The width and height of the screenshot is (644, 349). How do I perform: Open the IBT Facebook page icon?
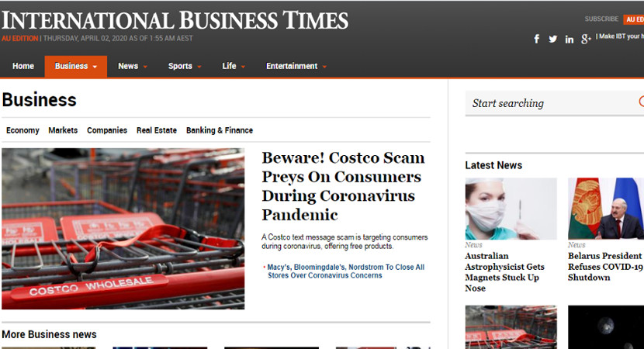click(x=536, y=39)
